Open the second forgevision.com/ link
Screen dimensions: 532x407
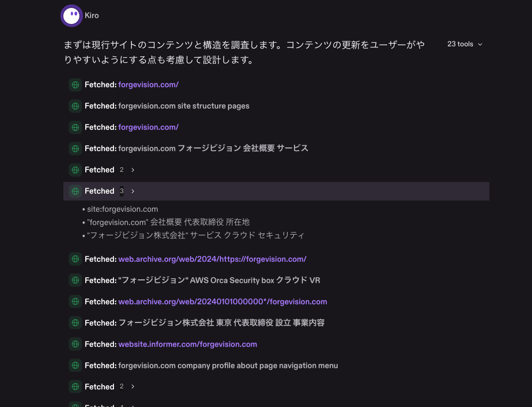148,127
